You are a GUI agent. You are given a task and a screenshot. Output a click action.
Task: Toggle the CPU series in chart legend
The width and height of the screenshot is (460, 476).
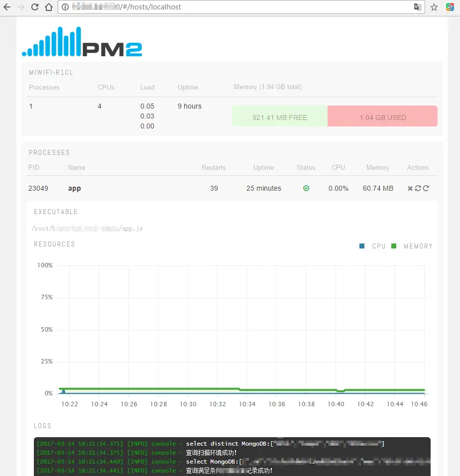[372, 246]
